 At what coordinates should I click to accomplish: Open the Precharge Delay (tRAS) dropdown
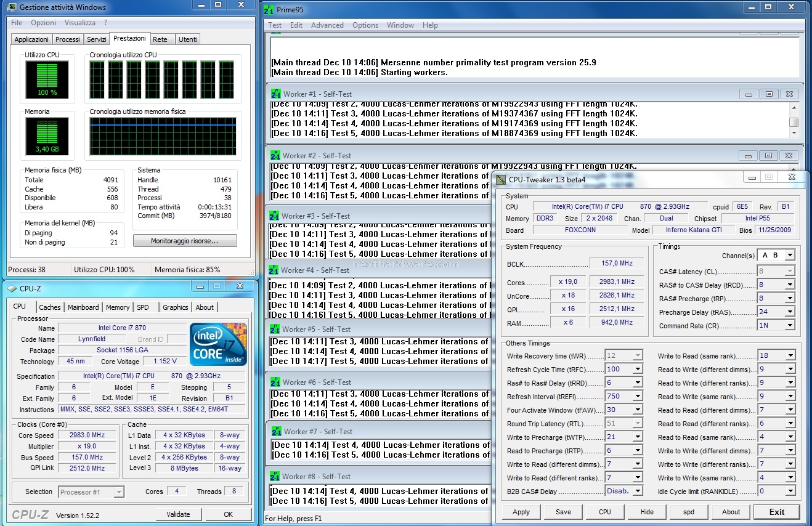coord(776,312)
